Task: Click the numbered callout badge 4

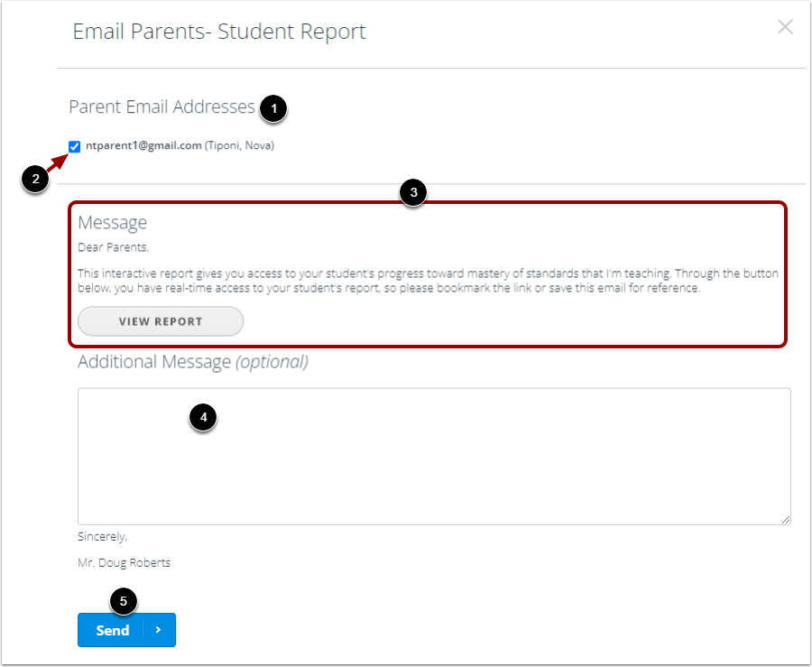Action: (204, 418)
